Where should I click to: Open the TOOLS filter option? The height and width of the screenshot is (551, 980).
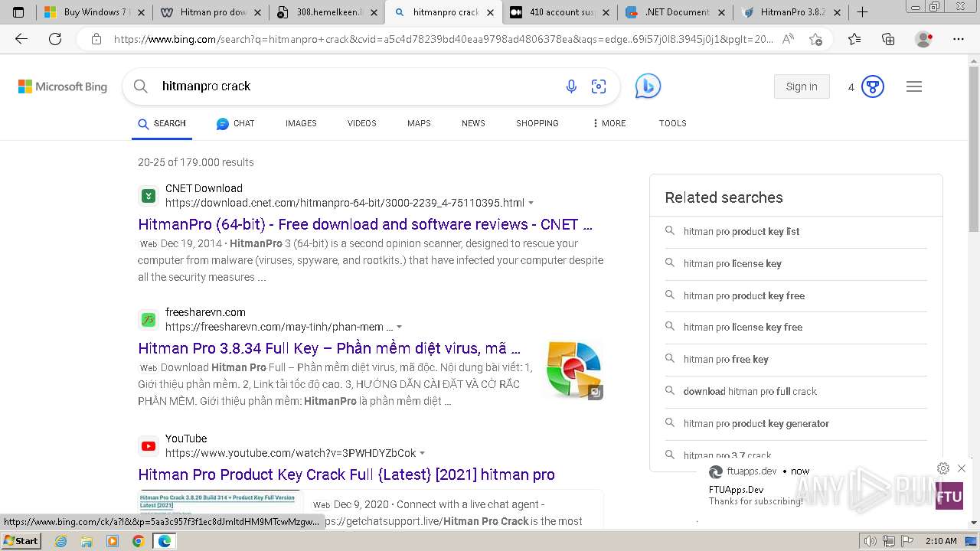[673, 123]
